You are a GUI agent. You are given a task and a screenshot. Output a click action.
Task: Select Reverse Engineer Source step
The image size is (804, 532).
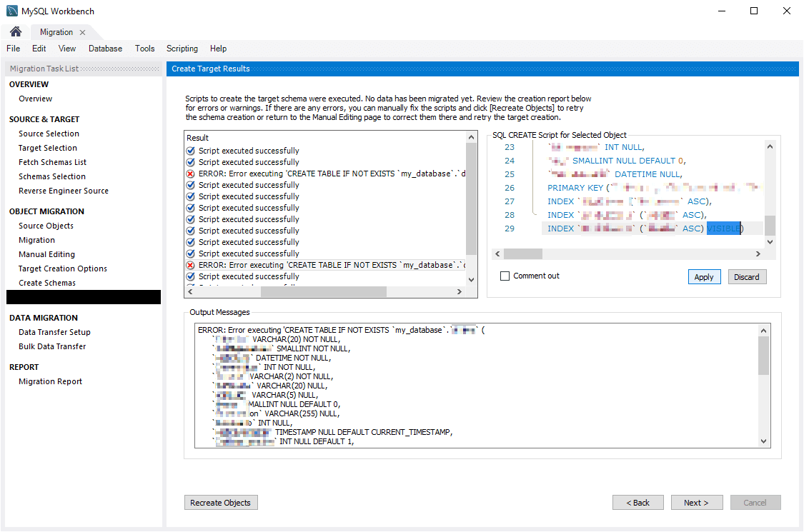coord(64,191)
